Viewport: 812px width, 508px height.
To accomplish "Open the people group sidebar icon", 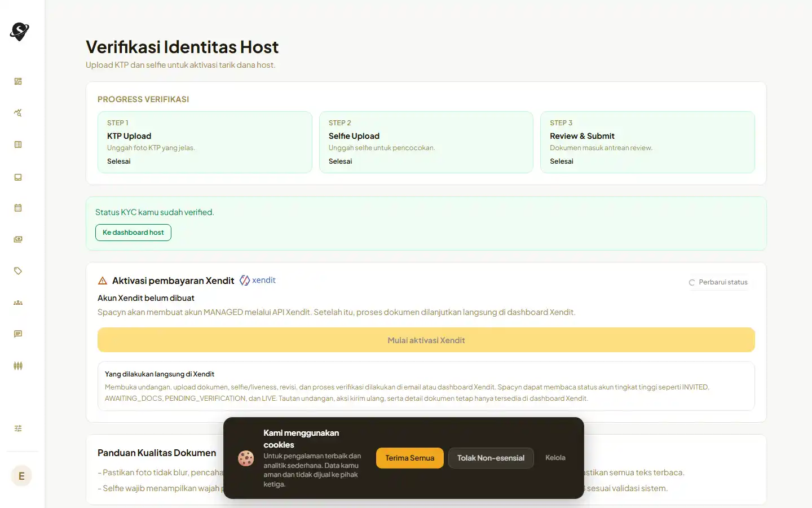I will 18,303.
